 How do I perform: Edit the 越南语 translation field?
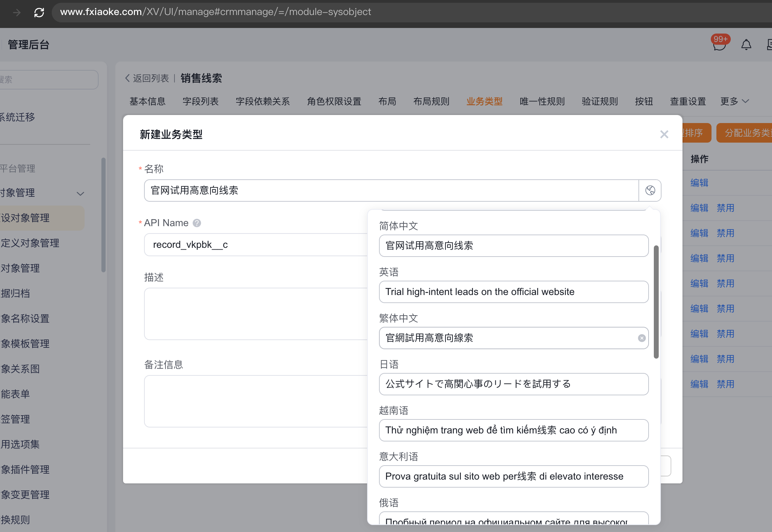point(514,430)
